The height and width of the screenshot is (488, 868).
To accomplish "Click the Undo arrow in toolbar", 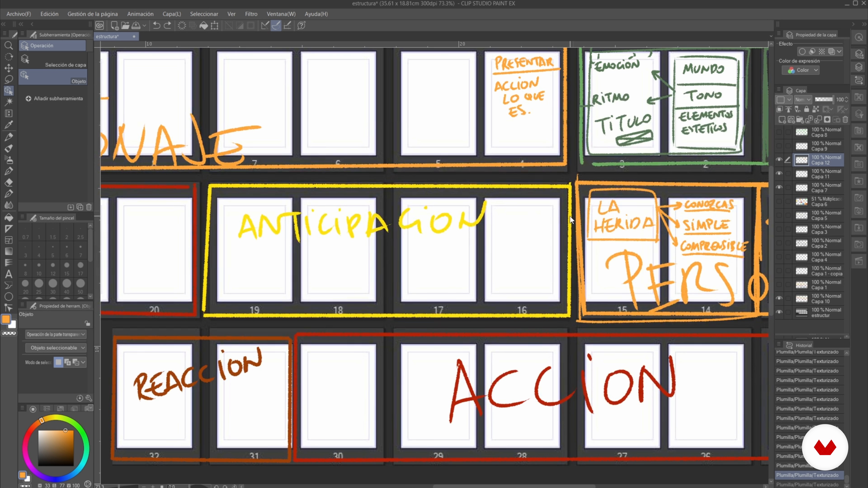I will pyautogui.click(x=156, y=26).
